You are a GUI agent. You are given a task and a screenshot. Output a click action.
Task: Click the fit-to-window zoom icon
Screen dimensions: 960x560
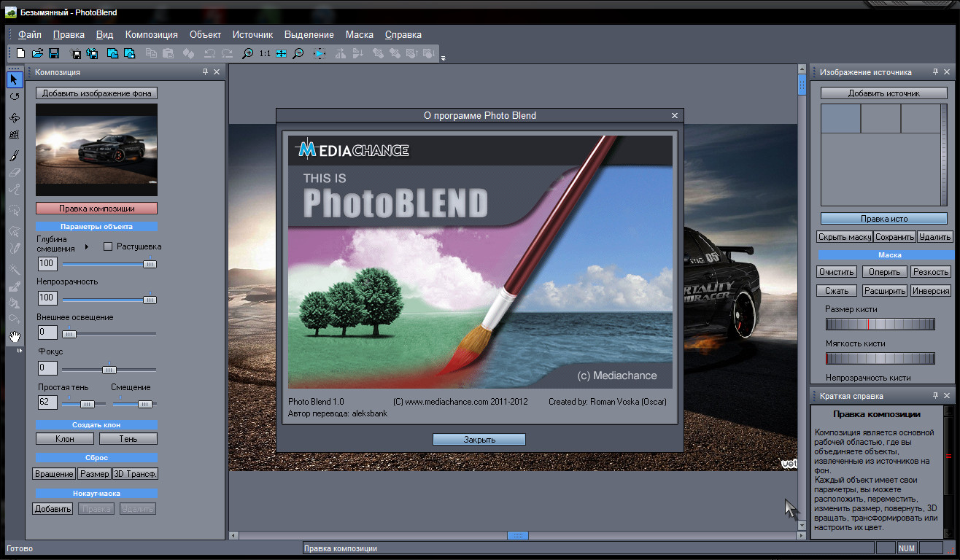281,53
